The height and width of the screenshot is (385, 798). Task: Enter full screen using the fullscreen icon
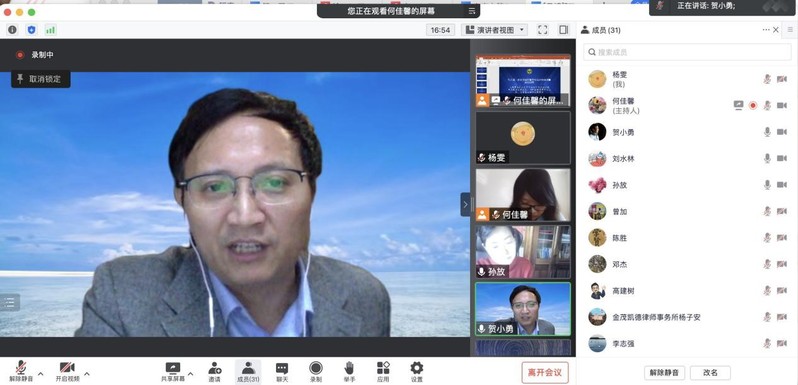click(543, 30)
